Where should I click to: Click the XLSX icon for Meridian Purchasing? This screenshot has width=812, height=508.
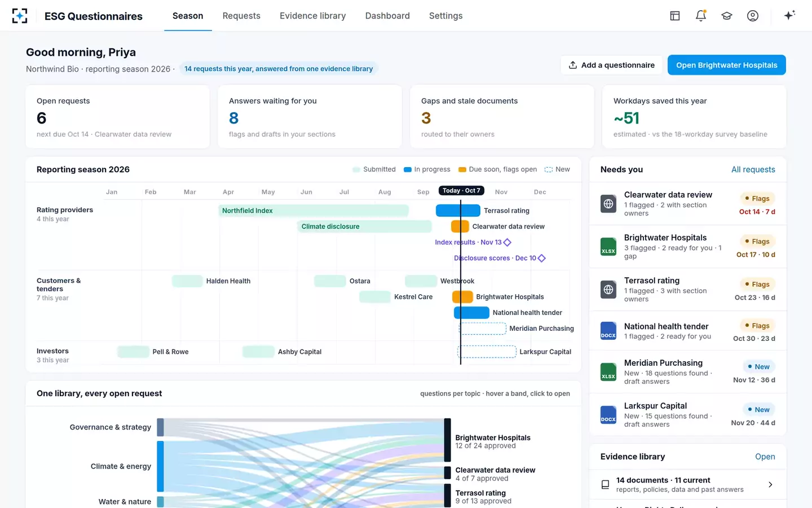[x=608, y=372]
